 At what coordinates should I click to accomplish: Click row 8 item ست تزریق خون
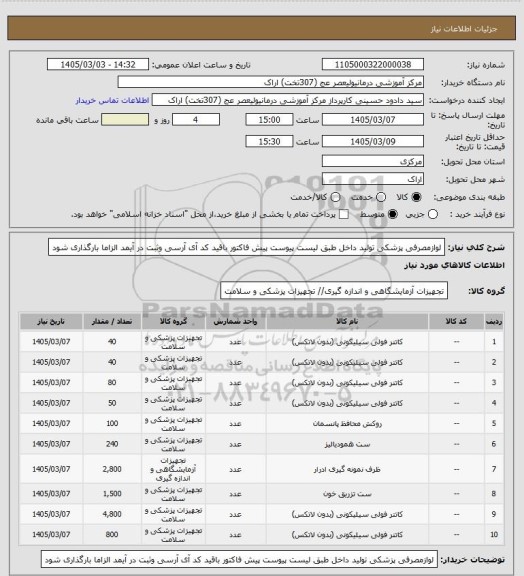coord(347,494)
